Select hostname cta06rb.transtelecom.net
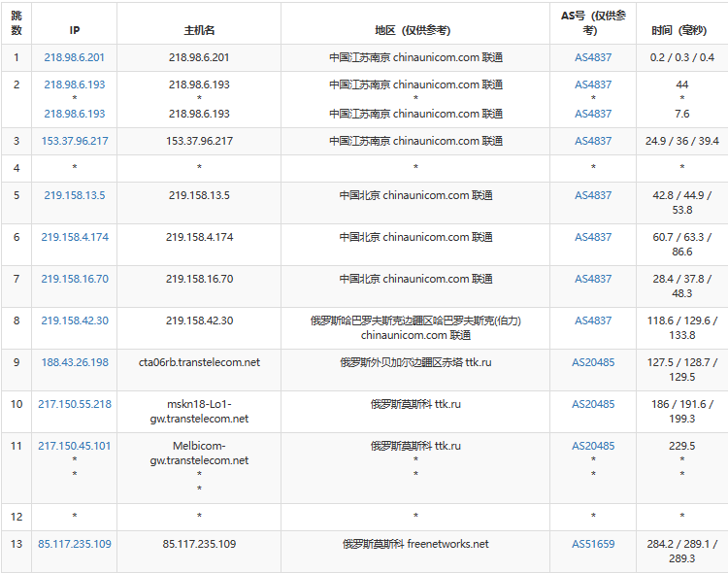The width and height of the screenshot is (728, 573). point(199,363)
